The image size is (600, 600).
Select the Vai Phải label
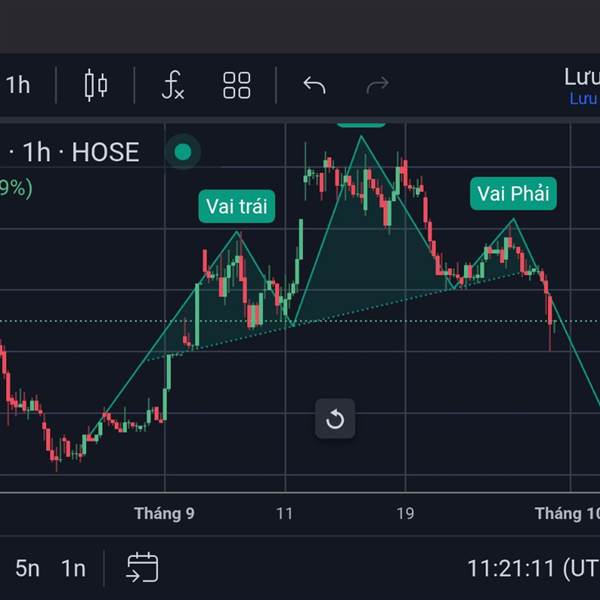coord(513,194)
